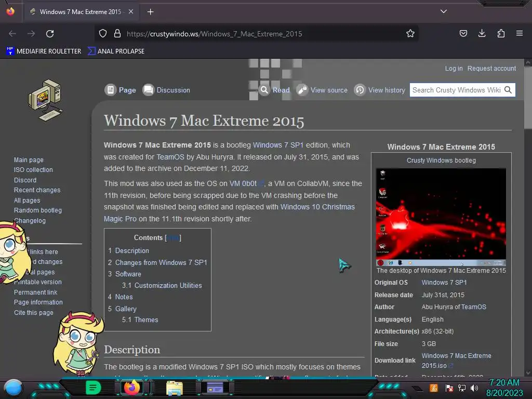Click the padlock site security icon

coord(117,34)
